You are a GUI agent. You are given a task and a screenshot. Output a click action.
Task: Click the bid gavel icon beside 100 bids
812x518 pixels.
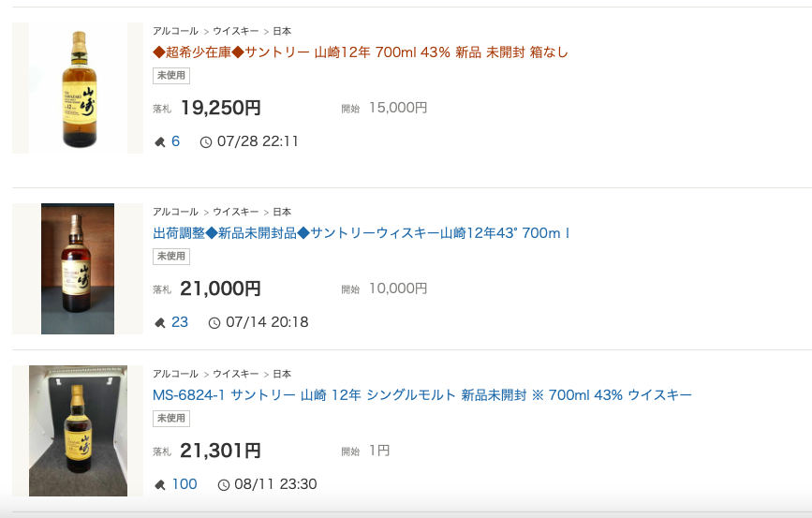[x=160, y=485]
